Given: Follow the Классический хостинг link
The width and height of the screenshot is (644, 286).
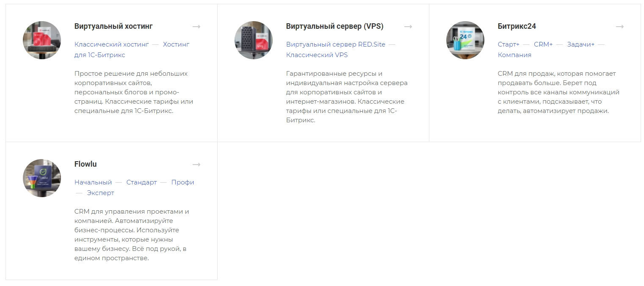Looking at the screenshot, I should [112, 44].
